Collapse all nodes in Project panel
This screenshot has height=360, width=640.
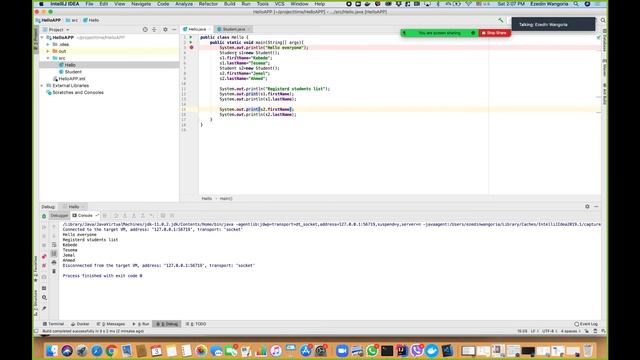154,29
